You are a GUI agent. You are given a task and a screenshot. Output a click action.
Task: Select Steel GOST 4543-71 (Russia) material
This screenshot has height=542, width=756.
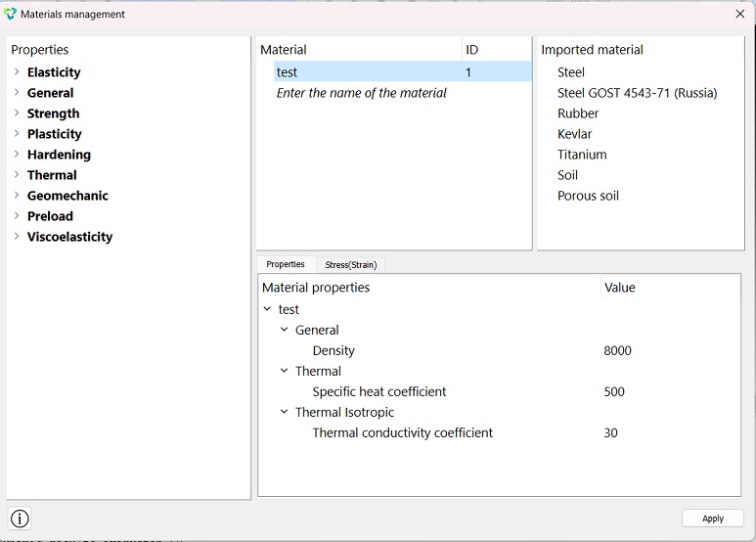(637, 93)
